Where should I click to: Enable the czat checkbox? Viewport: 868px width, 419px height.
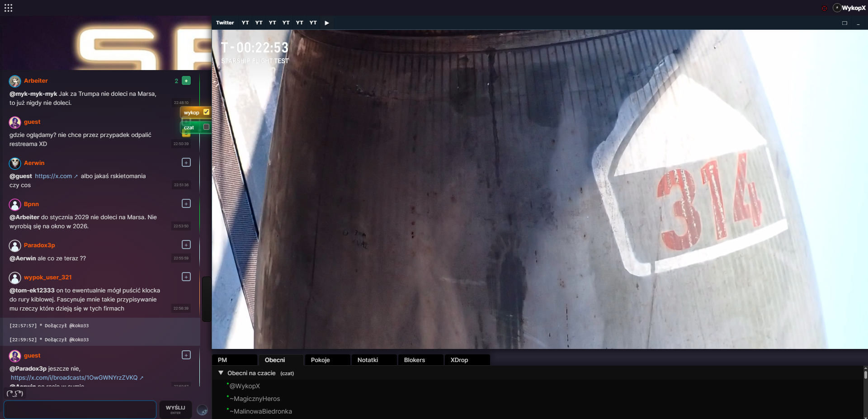tap(206, 127)
